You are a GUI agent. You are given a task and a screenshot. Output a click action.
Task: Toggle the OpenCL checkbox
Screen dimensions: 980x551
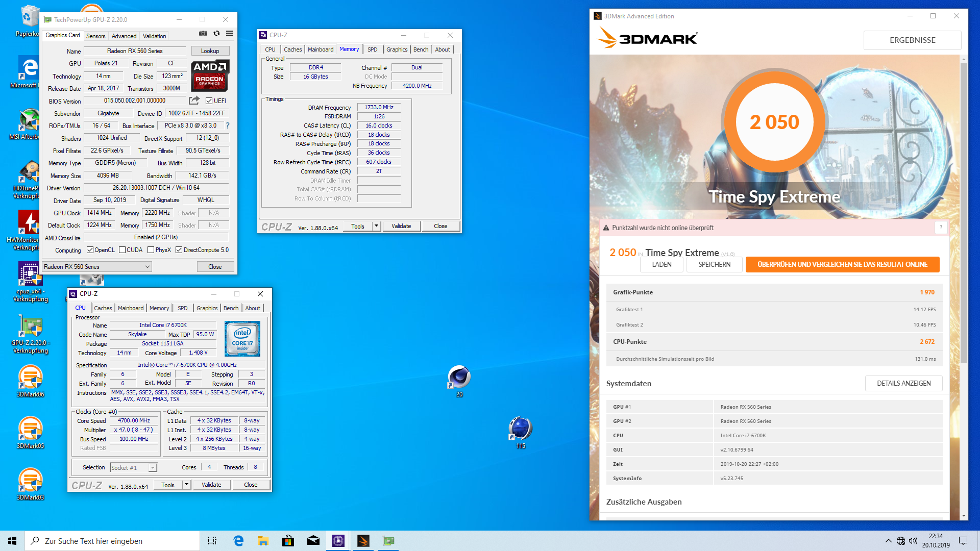pyautogui.click(x=90, y=250)
